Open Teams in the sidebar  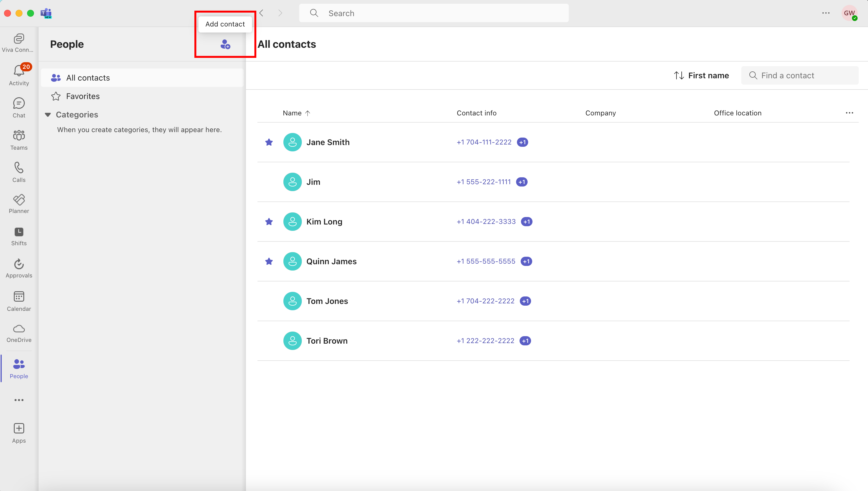point(19,140)
